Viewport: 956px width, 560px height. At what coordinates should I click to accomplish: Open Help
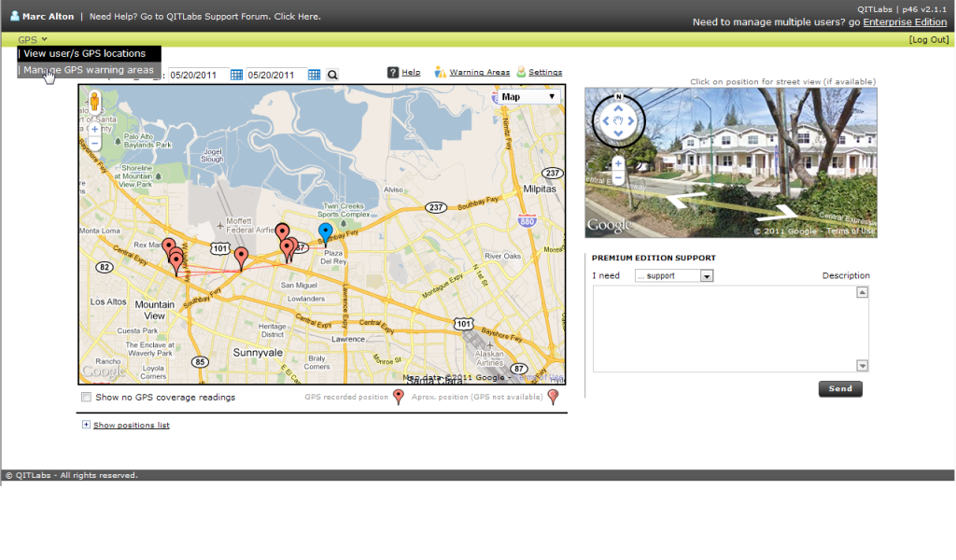click(411, 72)
